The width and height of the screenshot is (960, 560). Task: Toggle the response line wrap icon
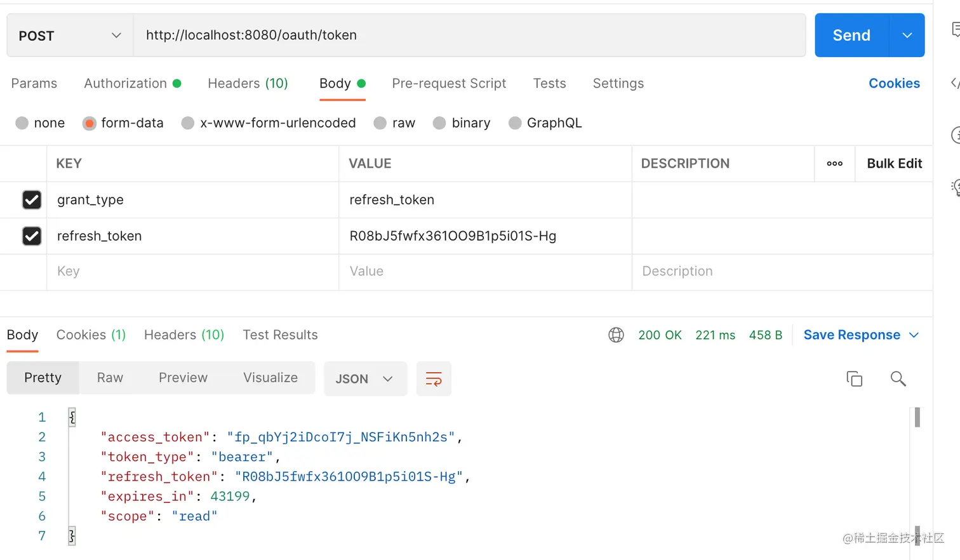pyautogui.click(x=434, y=379)
